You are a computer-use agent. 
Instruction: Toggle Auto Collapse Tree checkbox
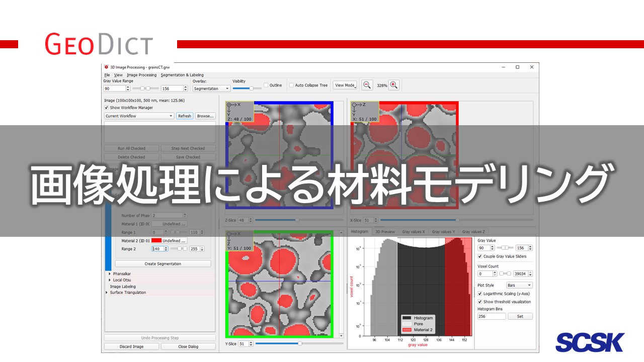(x=291, y=85)
